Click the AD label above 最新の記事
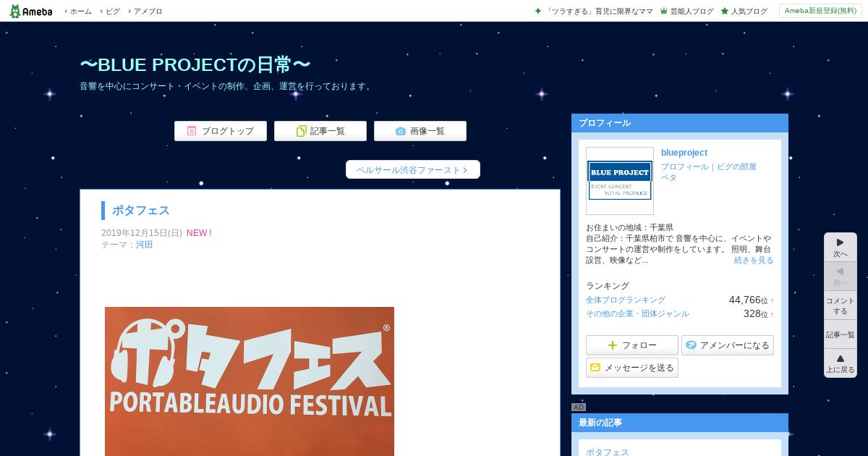The width and height of the screenshot is (868, 456). pyautogui.click(x=579, y=408)
